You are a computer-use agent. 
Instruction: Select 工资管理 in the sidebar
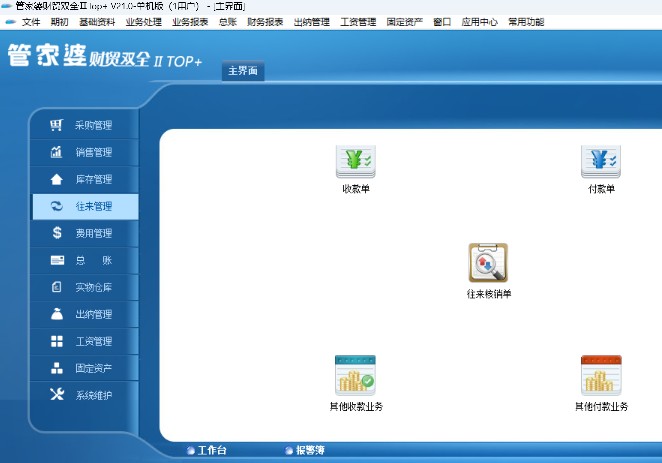point(85,341)
